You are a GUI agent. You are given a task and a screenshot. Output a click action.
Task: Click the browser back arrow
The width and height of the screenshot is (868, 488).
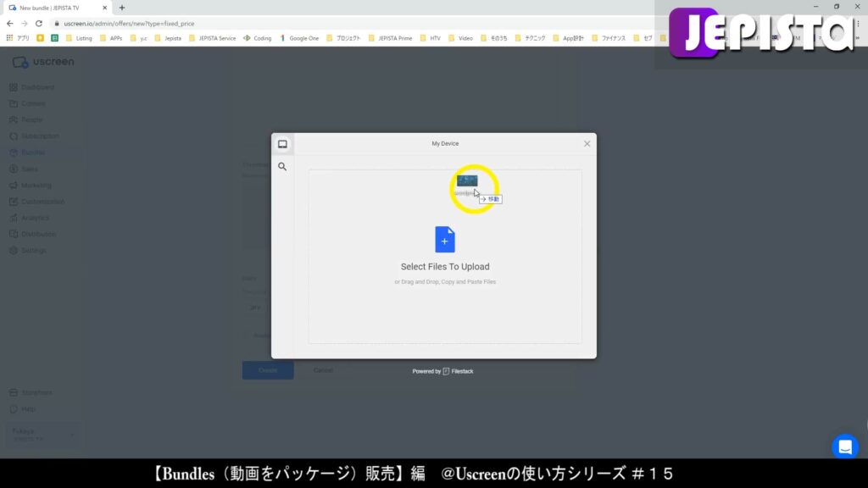click(10, 24)
